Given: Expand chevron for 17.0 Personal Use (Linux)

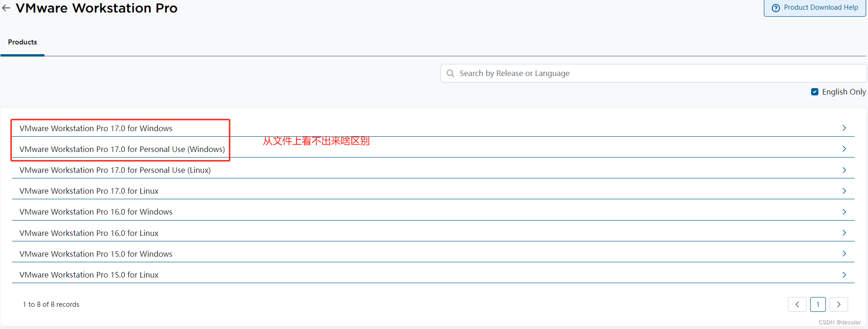Looking at the screenshot, I should 844,170.
